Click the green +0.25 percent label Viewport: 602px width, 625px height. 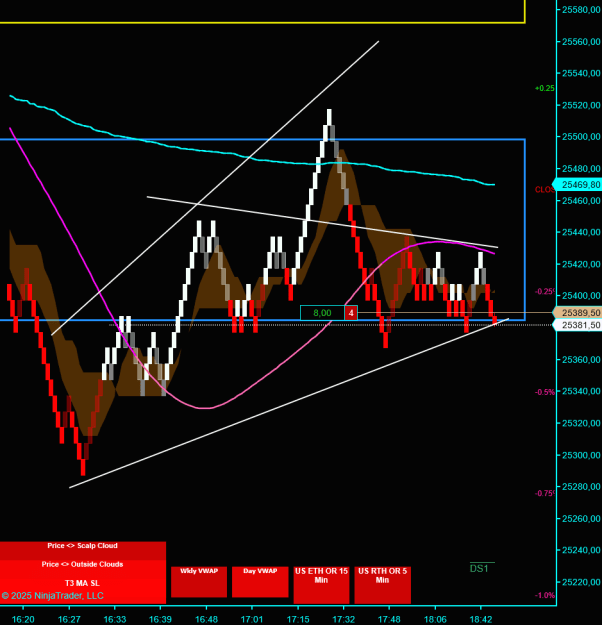545,88
